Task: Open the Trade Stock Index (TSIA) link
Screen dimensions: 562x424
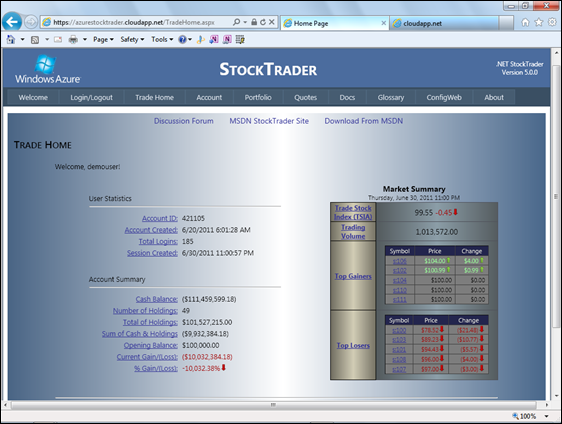Action: point(353,212)
